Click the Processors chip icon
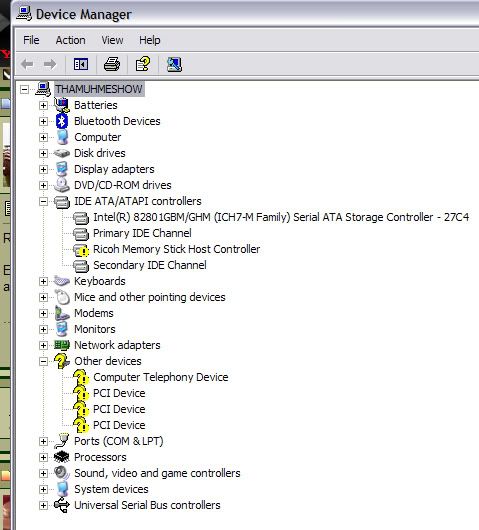The image size is (479, 530). [62, 457]
